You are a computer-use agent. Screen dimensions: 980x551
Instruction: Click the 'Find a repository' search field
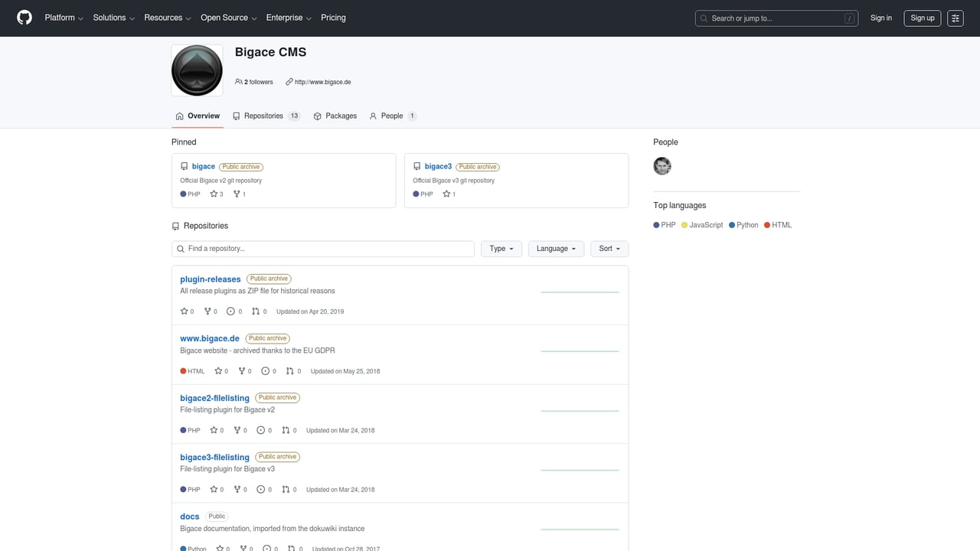coord(322,249)
